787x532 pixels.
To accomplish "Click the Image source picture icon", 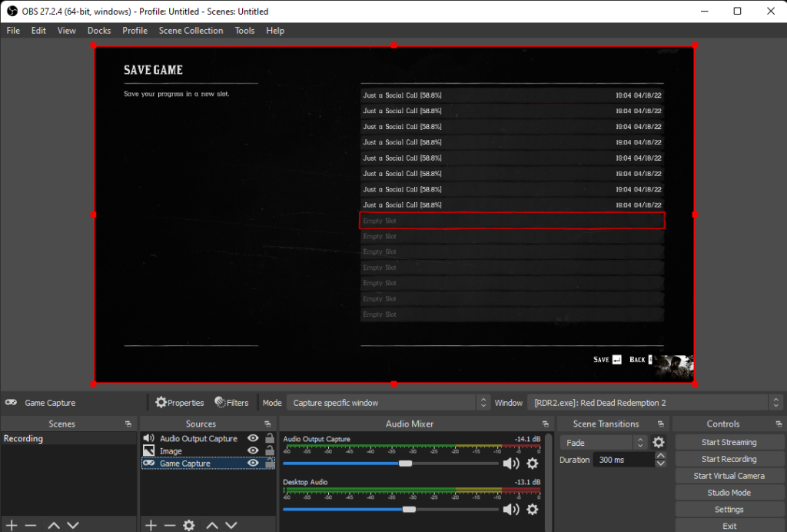I will pyautogui.click(x=148, y=451).
